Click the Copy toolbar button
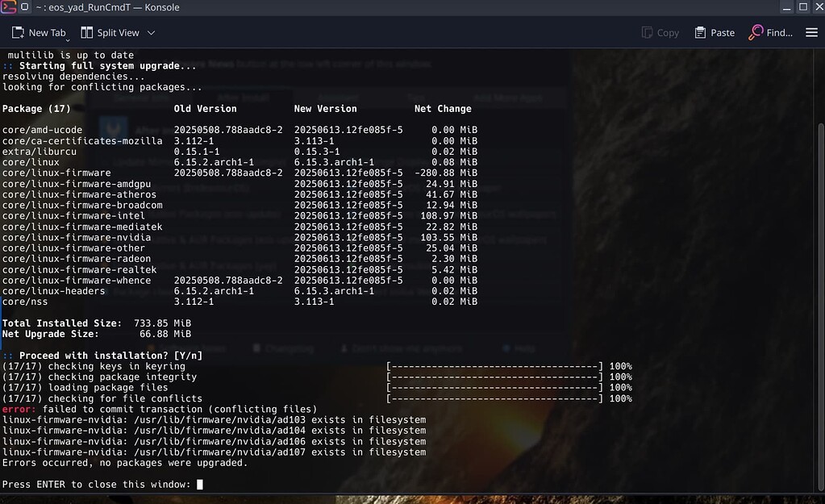 tap(660, 33)
